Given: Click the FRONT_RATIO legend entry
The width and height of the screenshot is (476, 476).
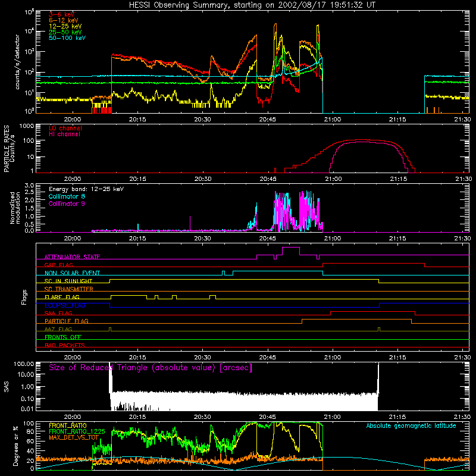Looking at the screenshot, I should [x=68, y=425].
